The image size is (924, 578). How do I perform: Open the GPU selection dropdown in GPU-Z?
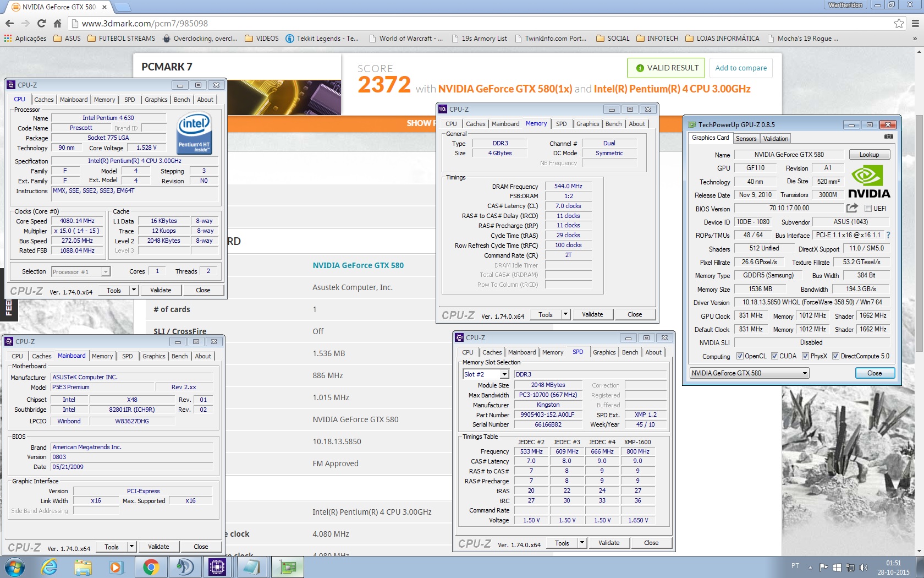(x=749, y=373)
